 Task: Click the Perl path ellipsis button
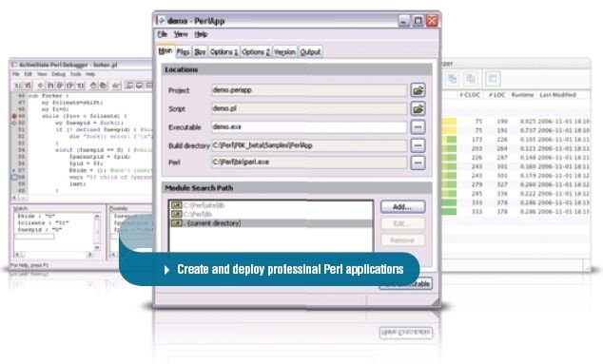tap(418, 163)
